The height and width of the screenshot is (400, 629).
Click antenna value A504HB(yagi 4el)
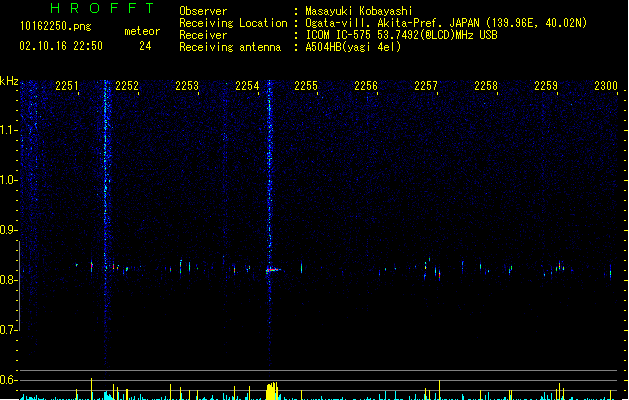pos(353,47)
